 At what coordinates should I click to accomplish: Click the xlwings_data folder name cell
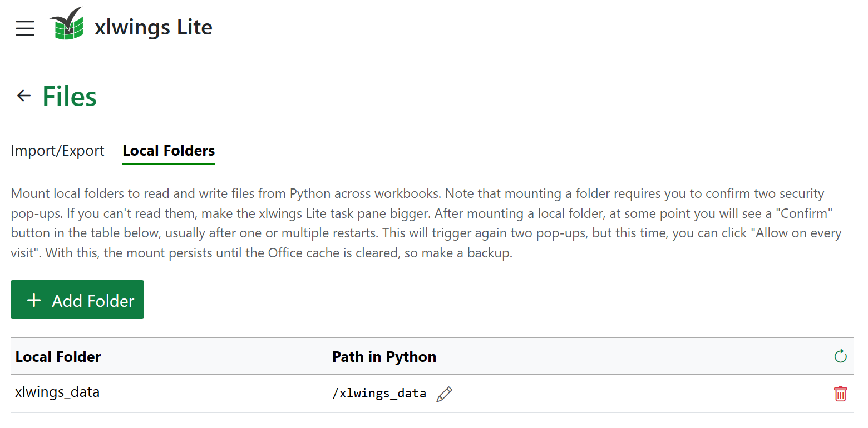[x=57, y=392]
